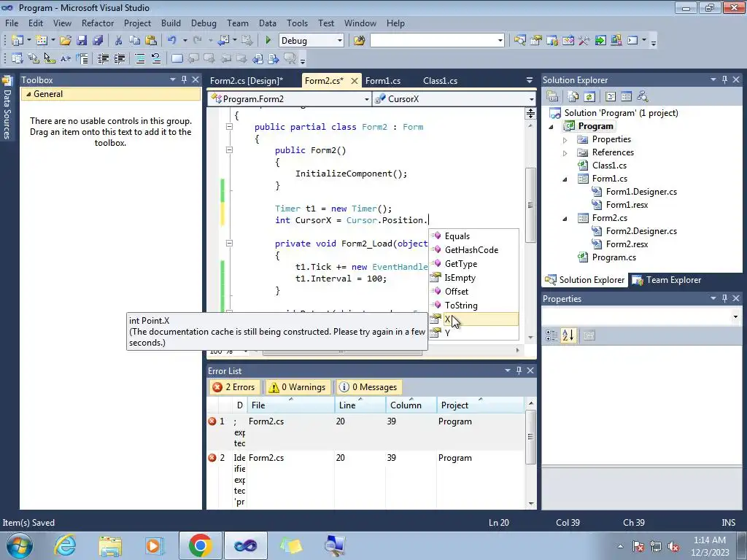Click the Open File folder icon
This screenshot has width=747, height=560.
point(66,41)
